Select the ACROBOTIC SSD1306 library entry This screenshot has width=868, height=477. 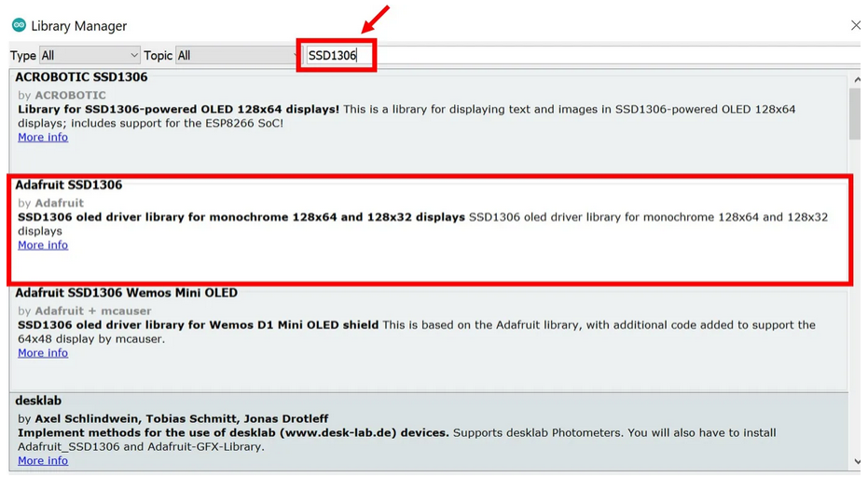click(81, 77)
